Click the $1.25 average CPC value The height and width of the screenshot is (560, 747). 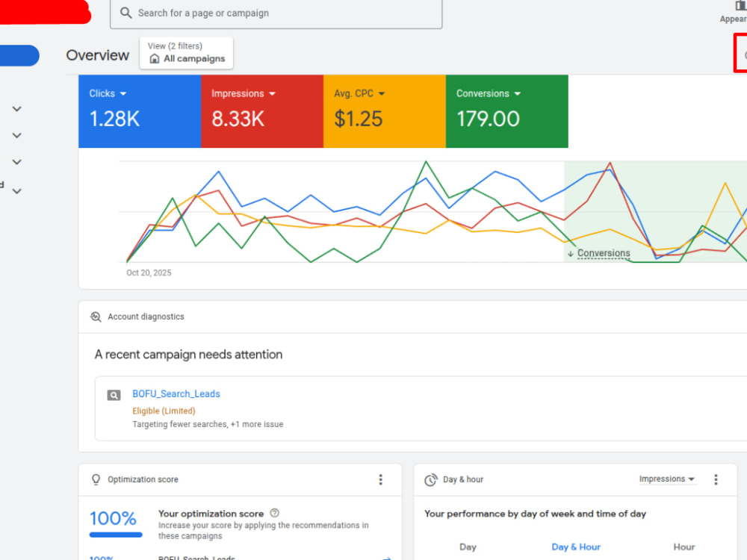[359, 119]
